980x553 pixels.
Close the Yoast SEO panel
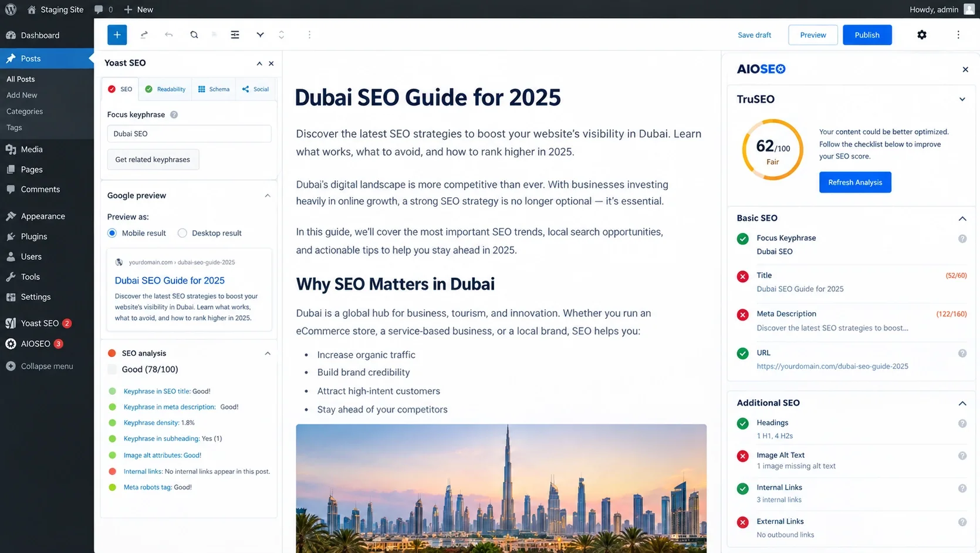(x=271, y=63)
